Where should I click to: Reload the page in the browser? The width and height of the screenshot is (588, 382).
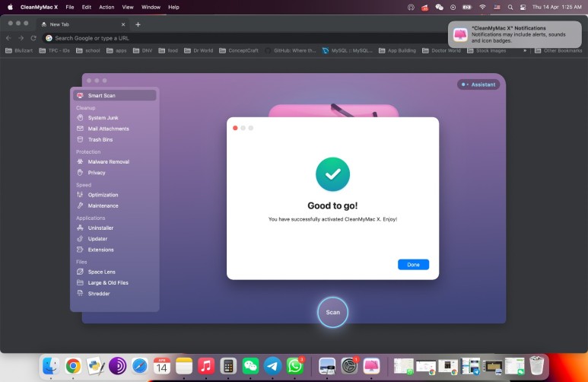click(33, 38)
